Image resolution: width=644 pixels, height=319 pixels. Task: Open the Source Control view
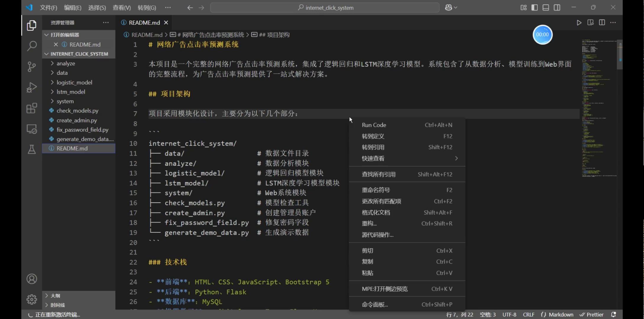click(32, 66)
